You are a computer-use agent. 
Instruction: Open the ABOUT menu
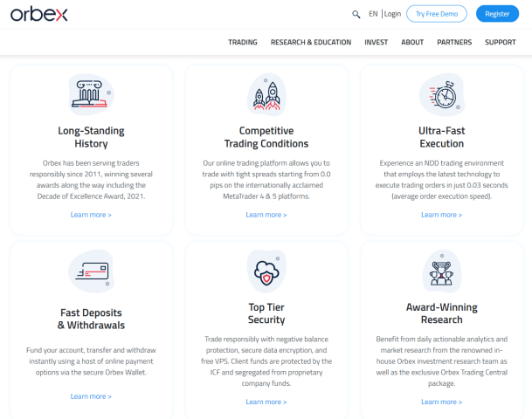pos(412,42)
